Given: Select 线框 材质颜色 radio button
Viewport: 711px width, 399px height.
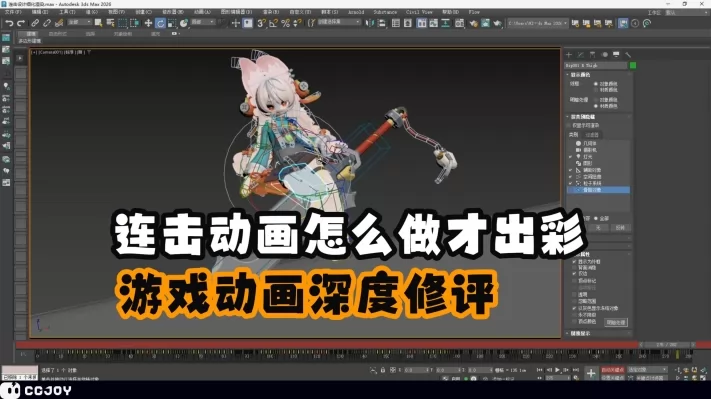Looking at the screenshot, I should (x=596, y=90).
